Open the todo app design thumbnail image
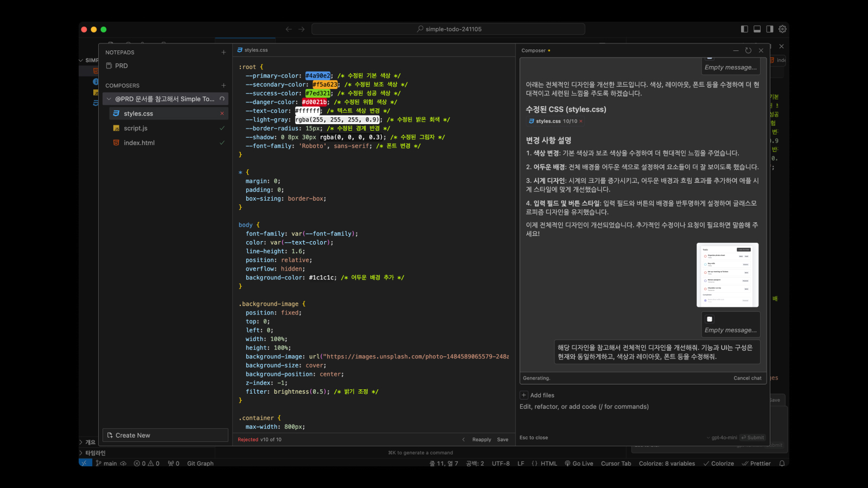Image resolution: width=868 pixels, height=488 pixels. 727,275
